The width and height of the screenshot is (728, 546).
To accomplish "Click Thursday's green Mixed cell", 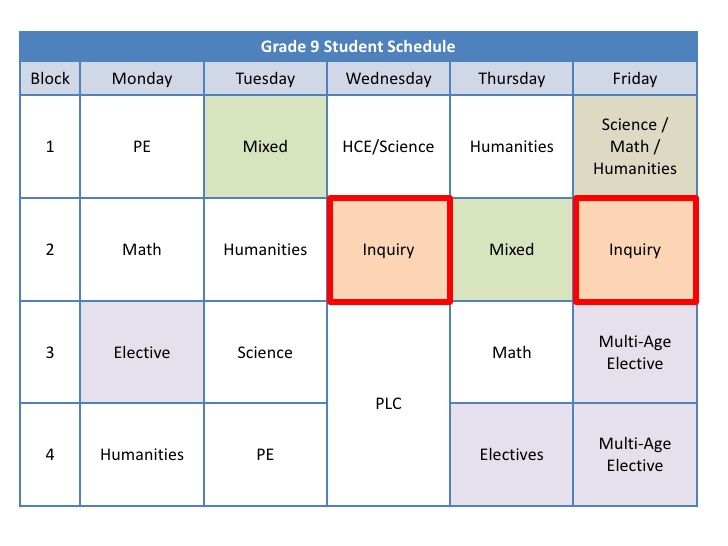I will pyautogui.click(x=511, y=249).
